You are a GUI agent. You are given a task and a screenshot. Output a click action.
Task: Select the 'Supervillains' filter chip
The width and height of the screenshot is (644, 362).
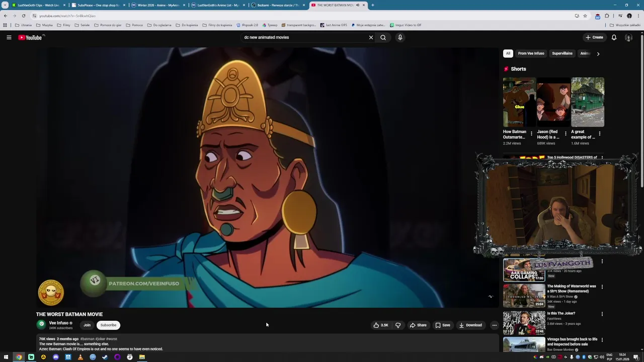[562, 53]
